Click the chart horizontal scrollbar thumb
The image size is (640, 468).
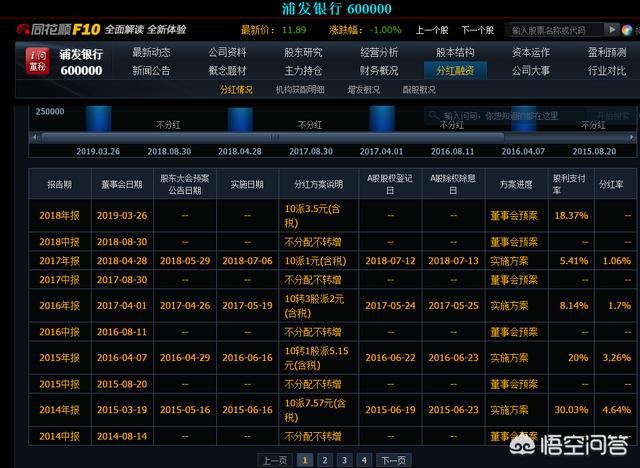pyautogui.click(x=273, y=137)
